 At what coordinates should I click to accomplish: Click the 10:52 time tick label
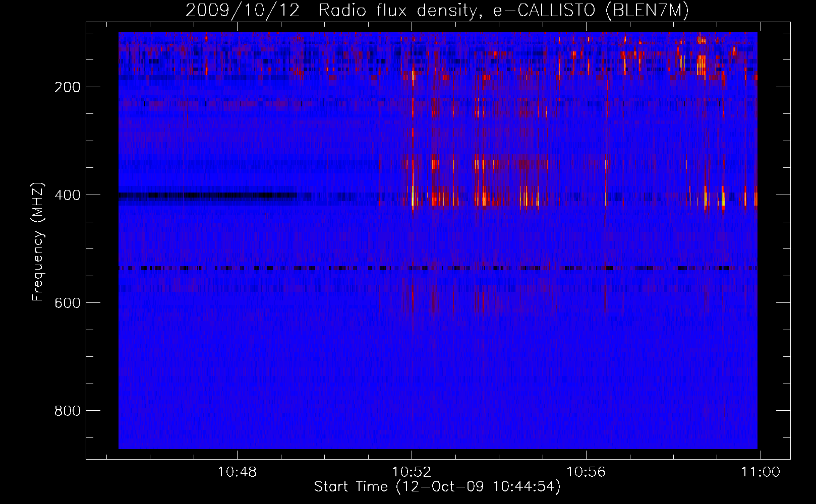click(412, 472)
